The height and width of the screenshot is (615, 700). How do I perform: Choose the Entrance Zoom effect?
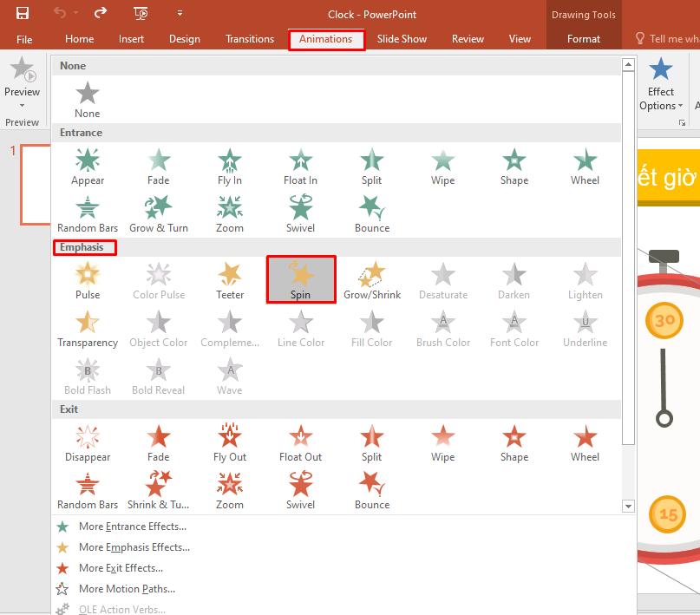click(x=230, y=214)
